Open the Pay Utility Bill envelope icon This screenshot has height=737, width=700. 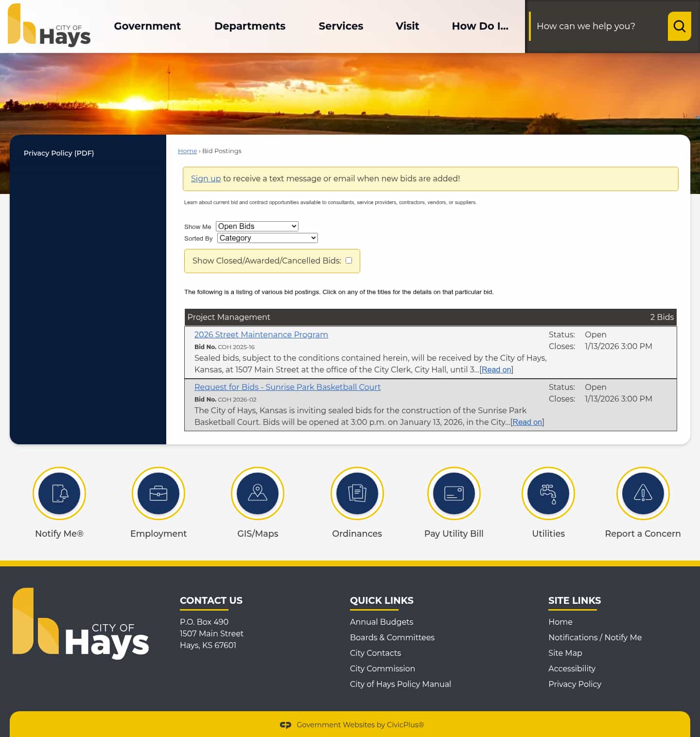point(454,493)
